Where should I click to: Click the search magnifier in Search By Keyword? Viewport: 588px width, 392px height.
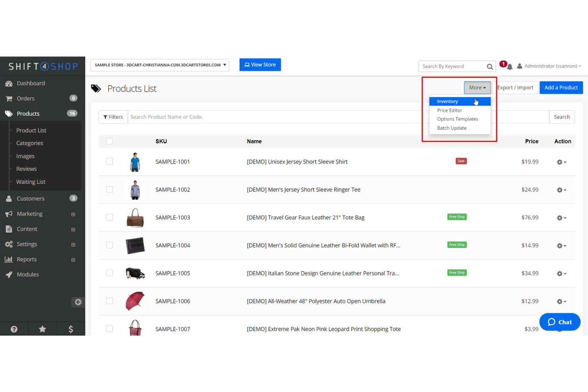coord(489,66)
